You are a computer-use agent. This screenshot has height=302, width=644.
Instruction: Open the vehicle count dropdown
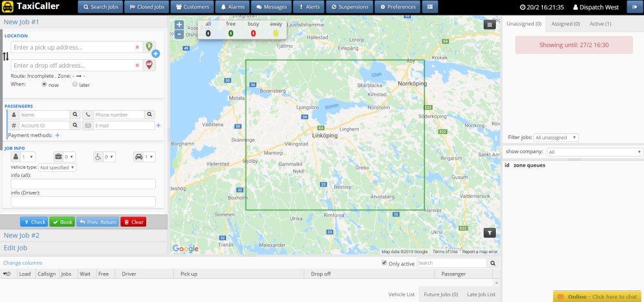[149, 156]
